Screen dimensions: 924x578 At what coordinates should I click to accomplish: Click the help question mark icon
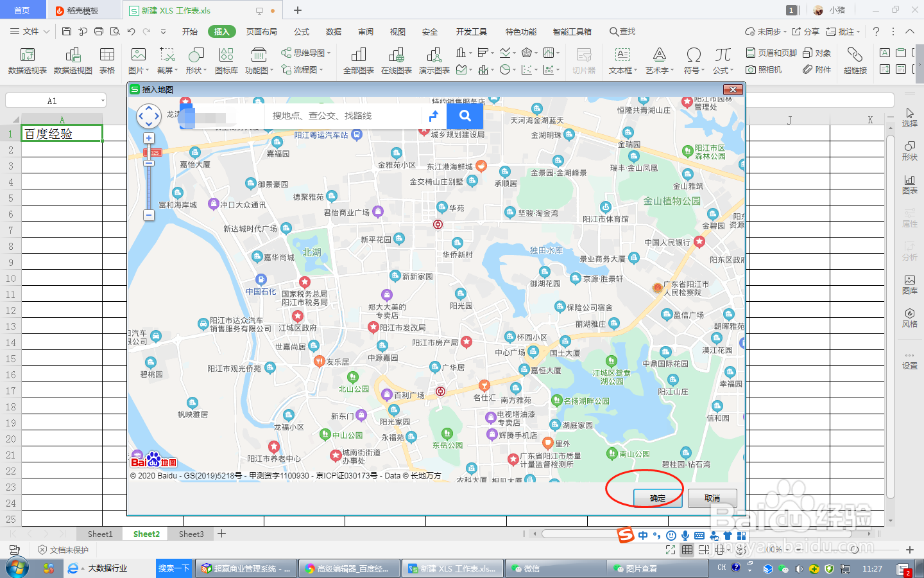click(x=876, y=31)
